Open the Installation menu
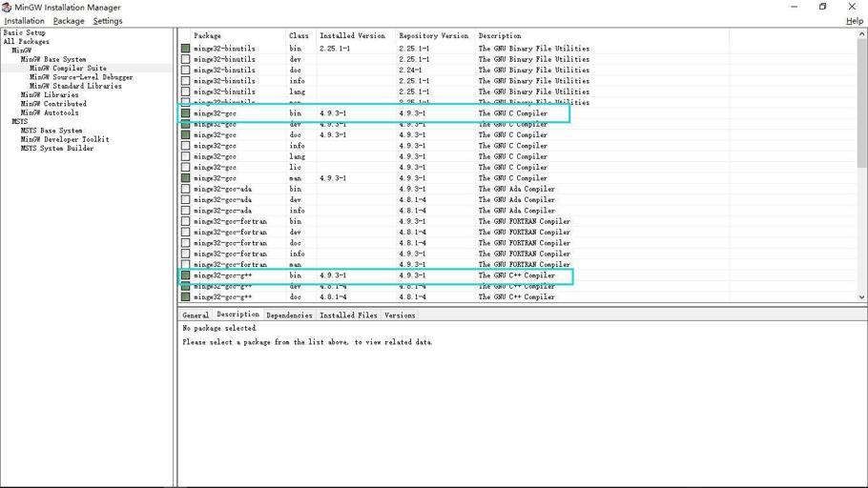The width and height of the screenshot is (868, 488). [25, 20]
